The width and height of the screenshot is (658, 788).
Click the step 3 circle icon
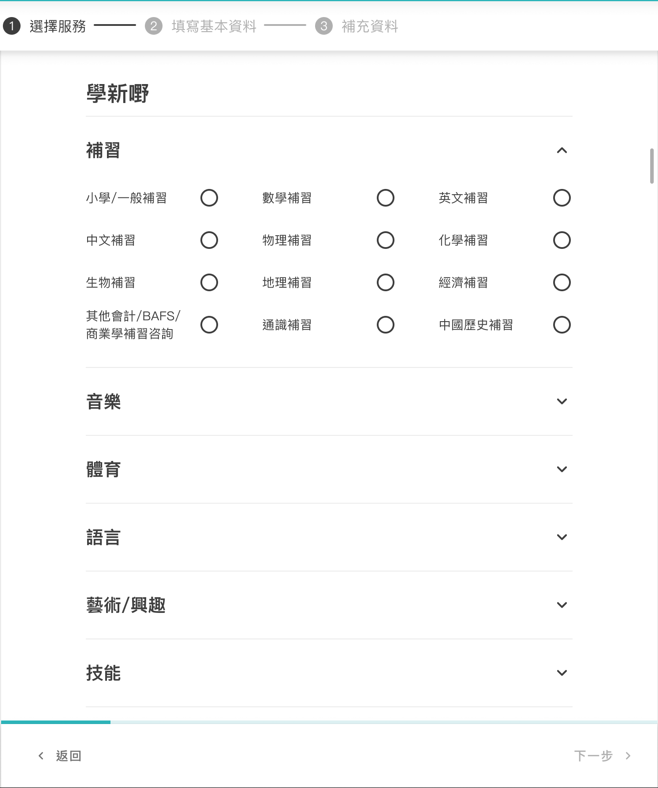click(x=324, y=26)
